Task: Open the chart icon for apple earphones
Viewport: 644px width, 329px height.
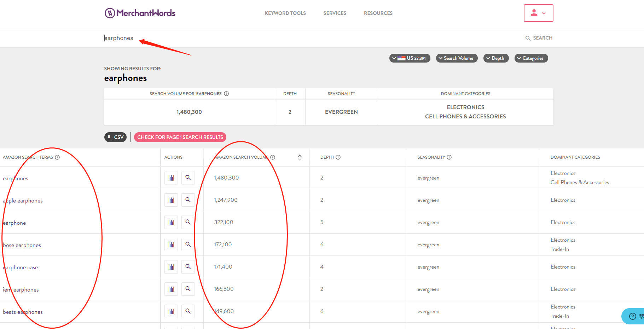Action: (171, 200)
